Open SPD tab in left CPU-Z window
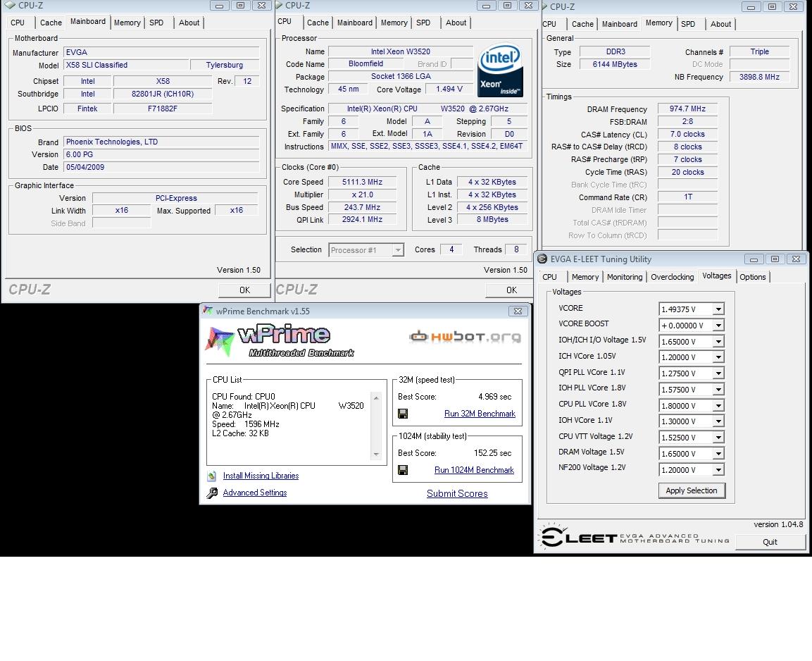Image resolution: width=812 pixels, height=661 pixels. pos(156,23)
